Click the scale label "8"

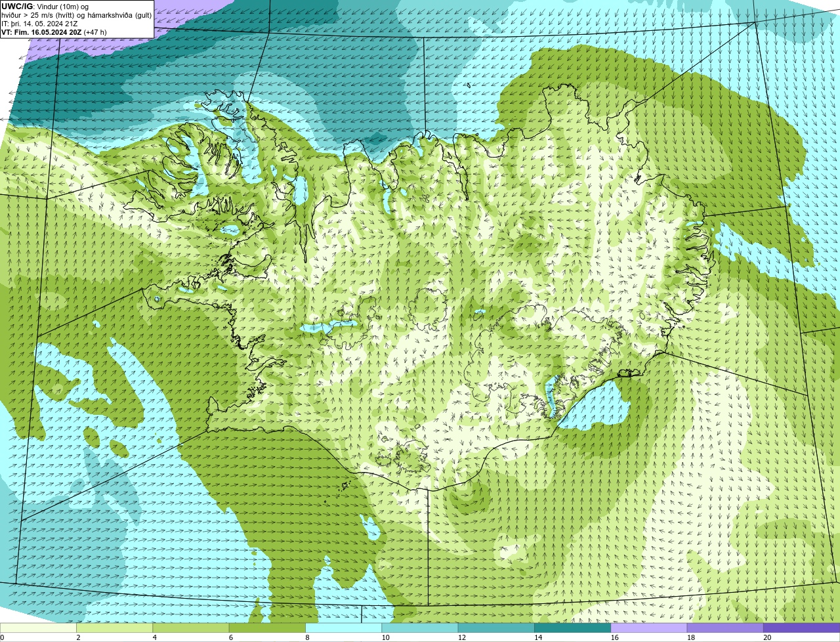pyautogui.click(x=307, y=637)
